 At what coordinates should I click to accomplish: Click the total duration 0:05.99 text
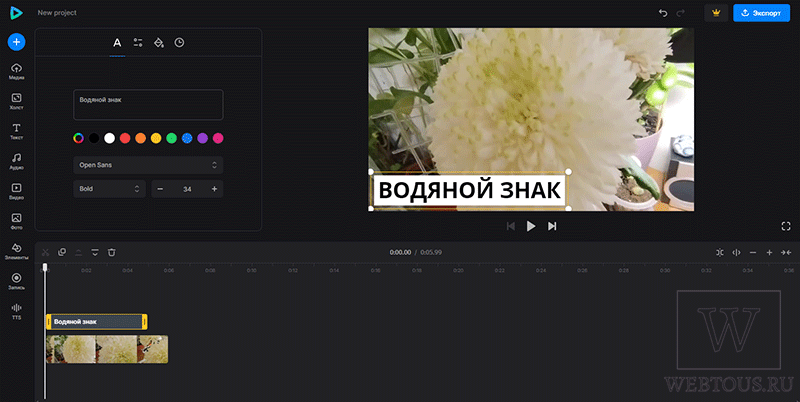point(431,252)
